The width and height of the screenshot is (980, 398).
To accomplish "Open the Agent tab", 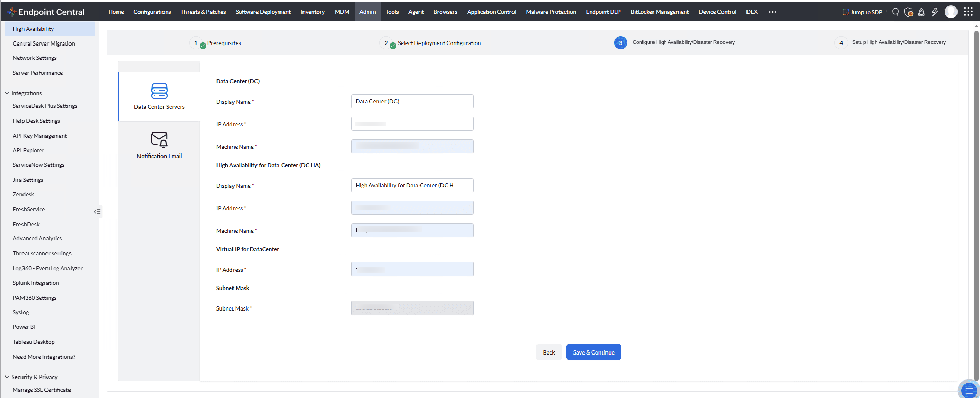I will 416,12.
